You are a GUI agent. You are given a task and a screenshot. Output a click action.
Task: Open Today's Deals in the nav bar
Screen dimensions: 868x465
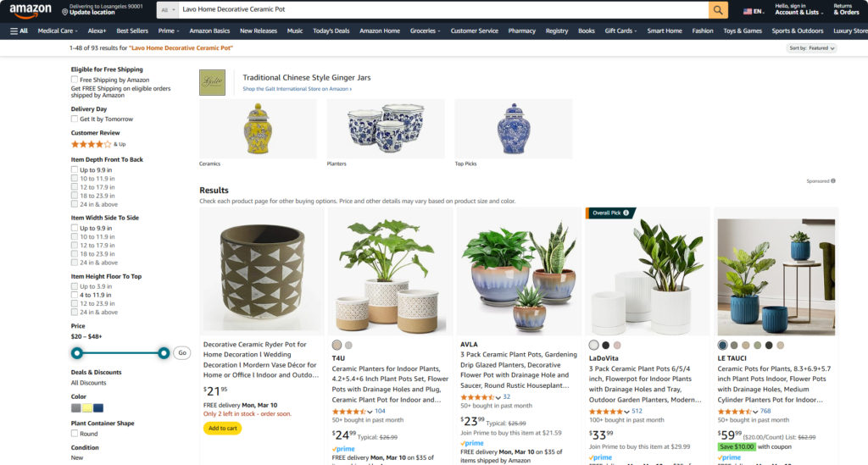(331, 31)
